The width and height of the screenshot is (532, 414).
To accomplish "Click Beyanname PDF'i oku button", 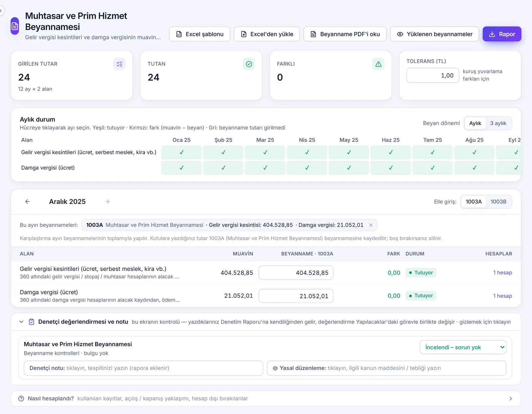I will click(345, 34).
